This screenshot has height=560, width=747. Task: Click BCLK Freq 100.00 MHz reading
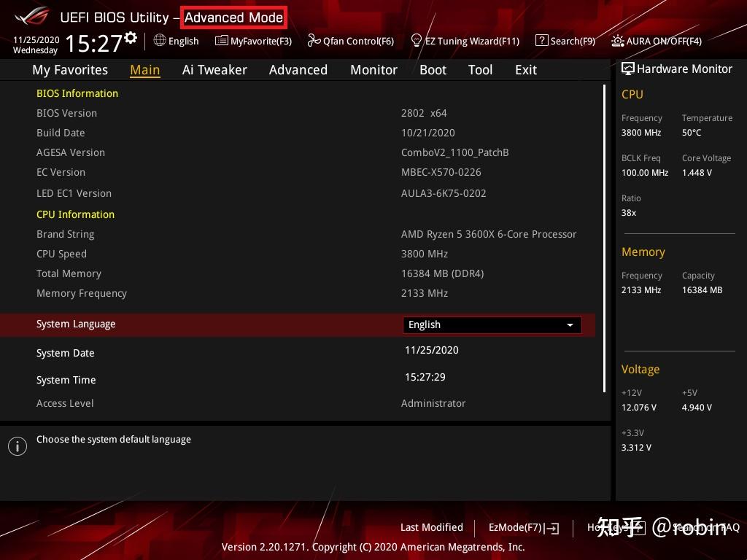645,173
